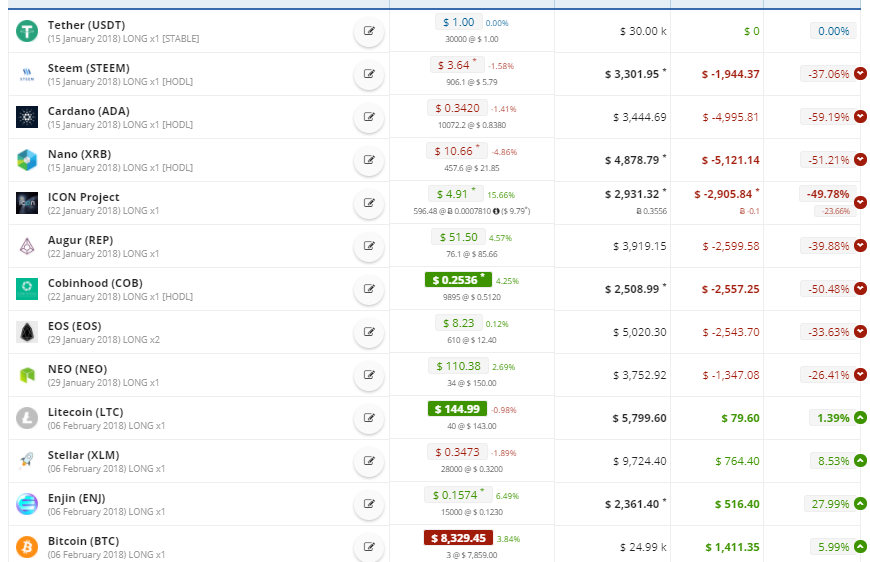Edit the EOS (EOS) holding
The height and width of the screenshot is (562, 870).
tap(369, 332)
